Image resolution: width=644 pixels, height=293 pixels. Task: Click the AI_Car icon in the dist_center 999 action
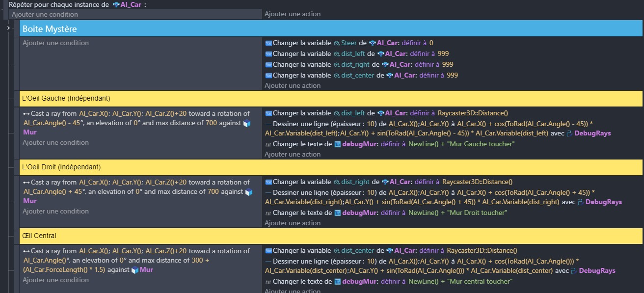[389, 76]
